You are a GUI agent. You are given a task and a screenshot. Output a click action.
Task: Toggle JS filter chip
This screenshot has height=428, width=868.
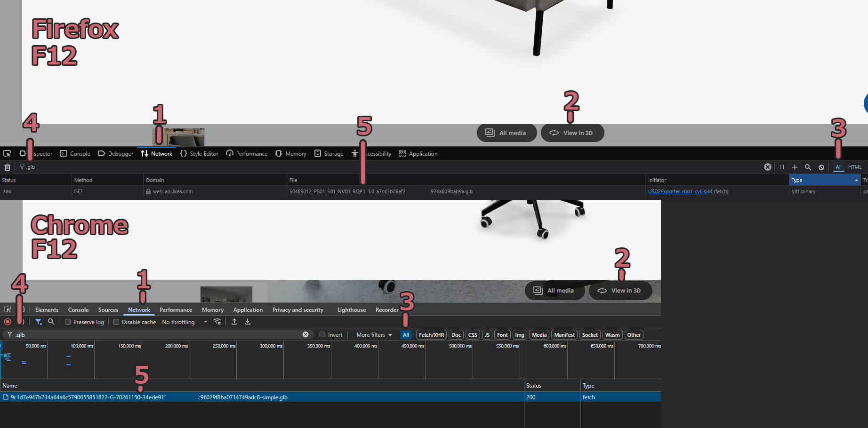(487, 335)
